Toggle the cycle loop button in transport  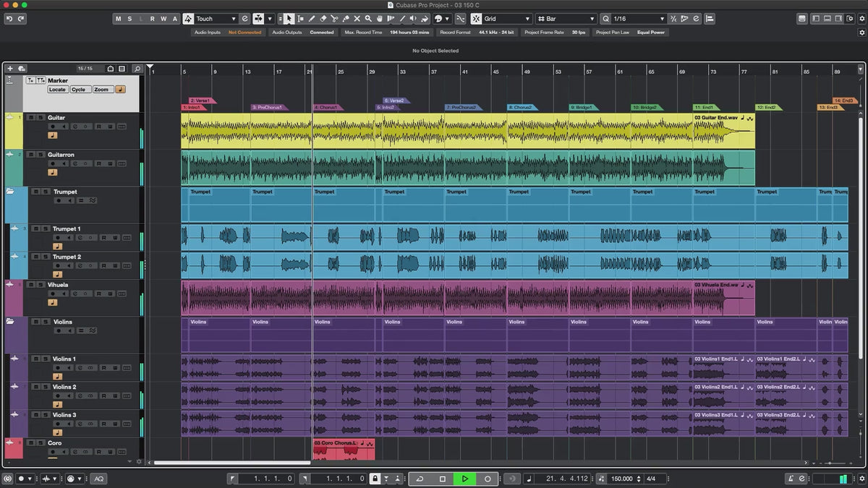420,479
